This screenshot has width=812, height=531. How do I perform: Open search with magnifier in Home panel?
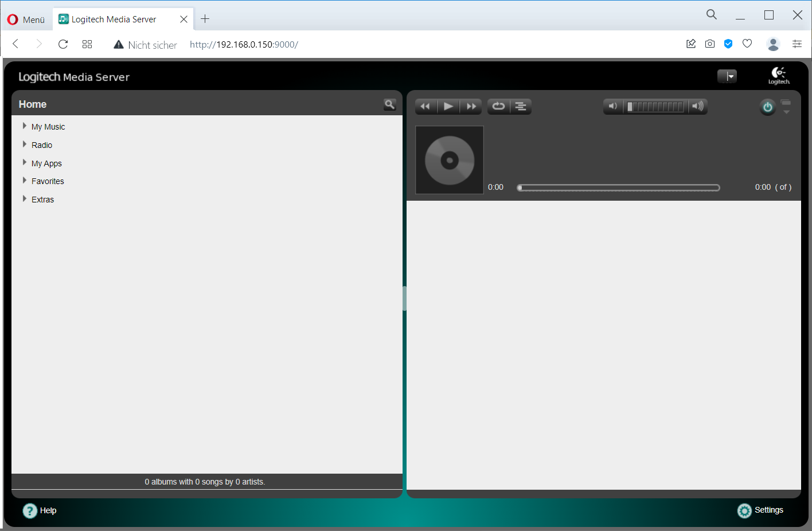point(390,104)
